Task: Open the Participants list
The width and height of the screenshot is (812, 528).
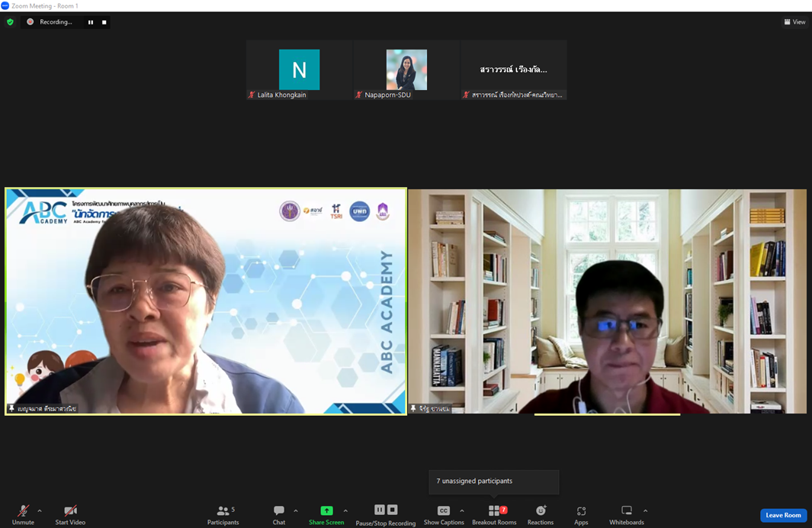Action: pos(223,512)
